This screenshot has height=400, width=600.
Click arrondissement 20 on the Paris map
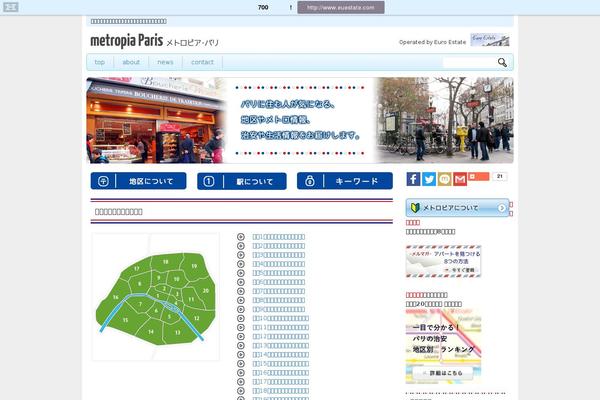coord(206,291)
